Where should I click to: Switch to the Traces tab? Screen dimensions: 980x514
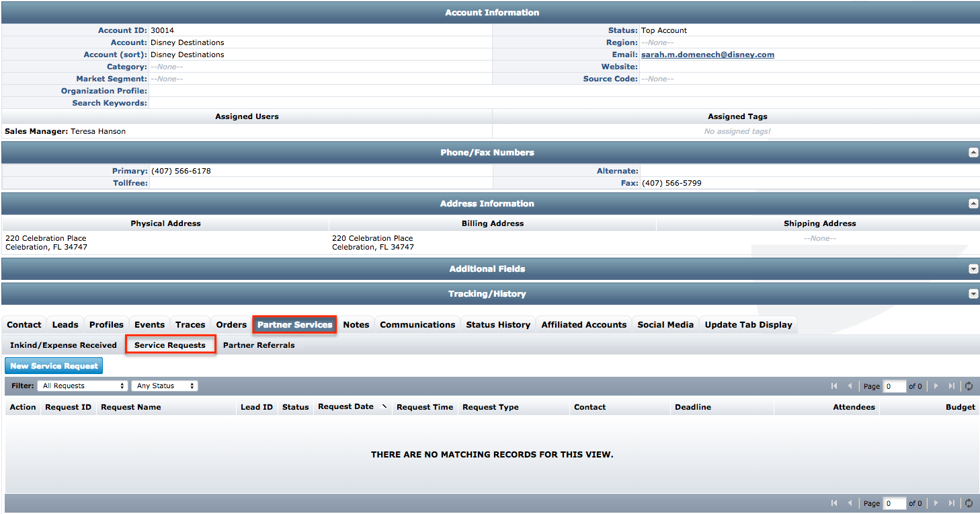coord(190,325)
